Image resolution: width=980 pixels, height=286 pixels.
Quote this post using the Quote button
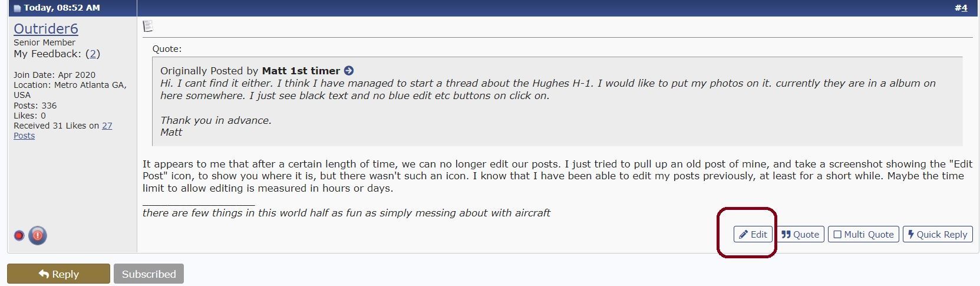pos(800,234)
